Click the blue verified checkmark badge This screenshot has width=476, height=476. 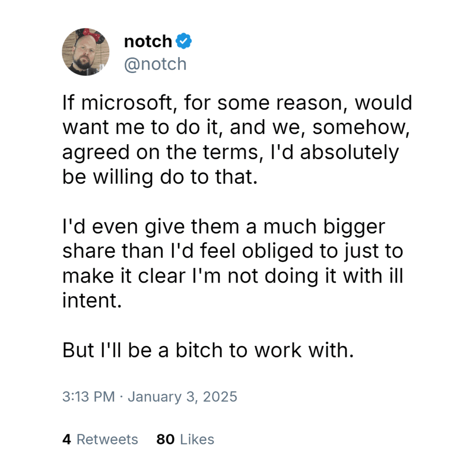pos(184,42)
